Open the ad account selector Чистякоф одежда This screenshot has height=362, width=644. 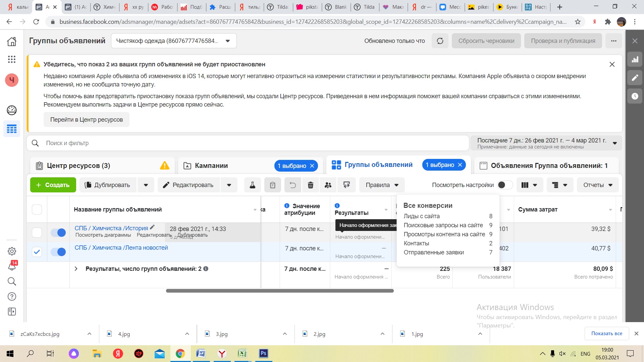click(174, 41)
